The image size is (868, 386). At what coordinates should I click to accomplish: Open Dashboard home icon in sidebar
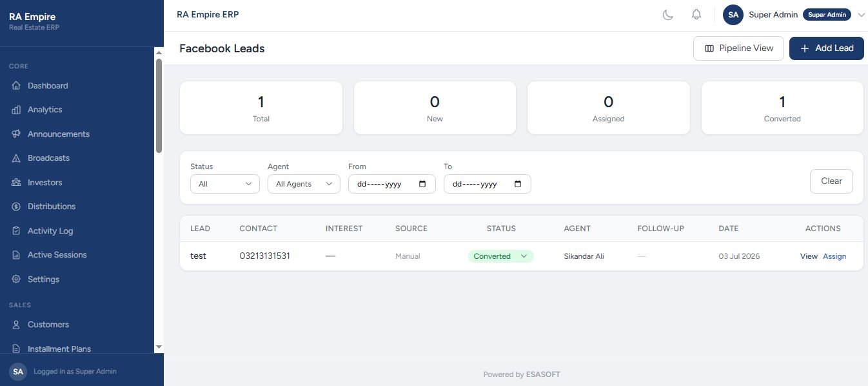tap(16, 86)
